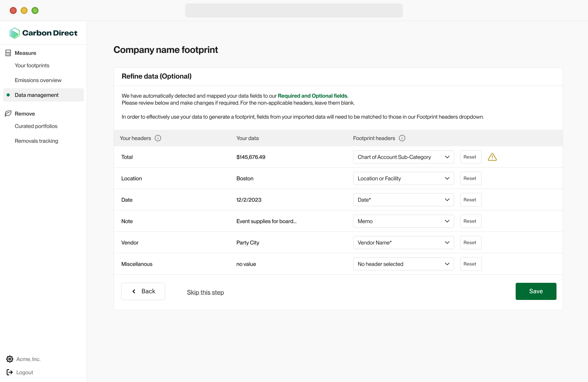Open the Location or Facility dropdown

403,179
